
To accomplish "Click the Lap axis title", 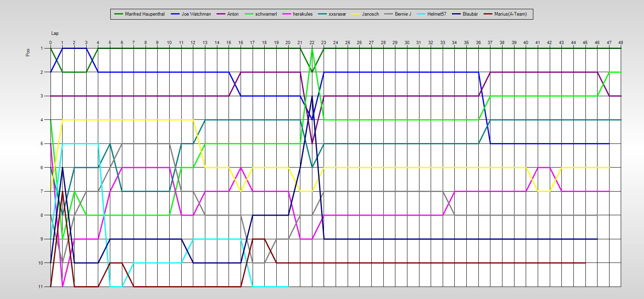I will coord(55,33).
